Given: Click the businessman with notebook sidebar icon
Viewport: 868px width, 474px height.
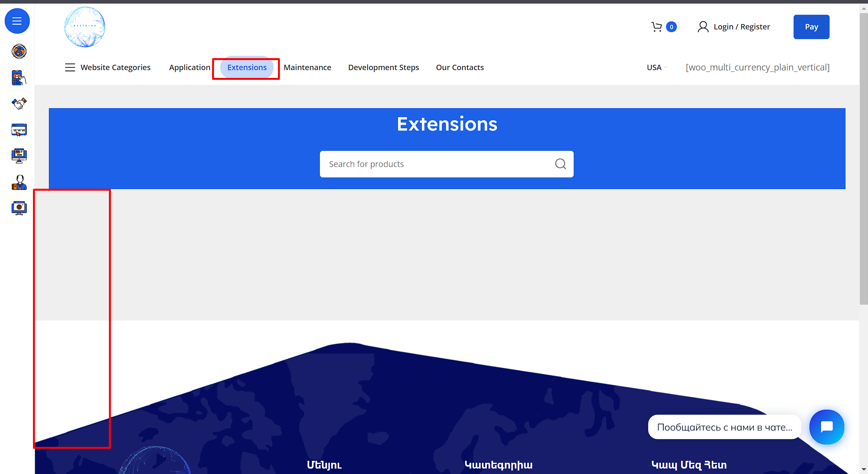Looking at the screenshot, I should tap(19, 182).
